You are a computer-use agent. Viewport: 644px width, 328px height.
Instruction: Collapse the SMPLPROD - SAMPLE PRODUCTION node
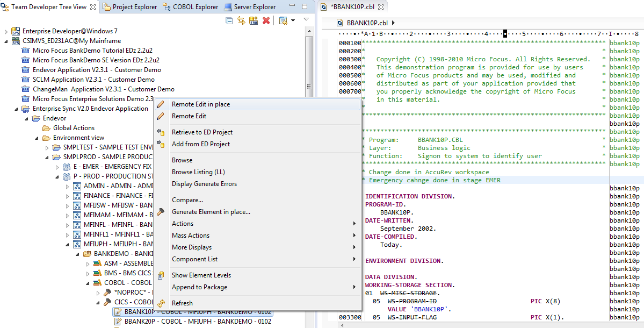click(47, 157)
